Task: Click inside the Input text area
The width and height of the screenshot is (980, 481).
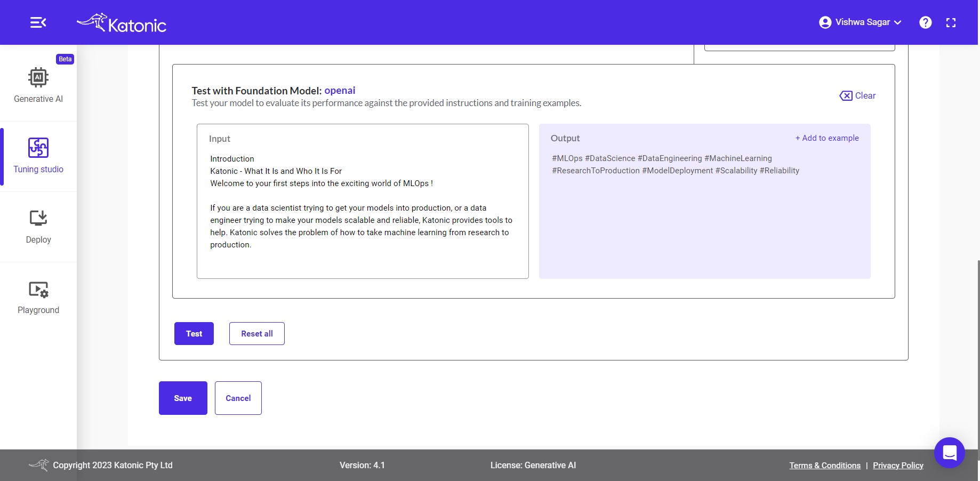Action: (363, 201)
